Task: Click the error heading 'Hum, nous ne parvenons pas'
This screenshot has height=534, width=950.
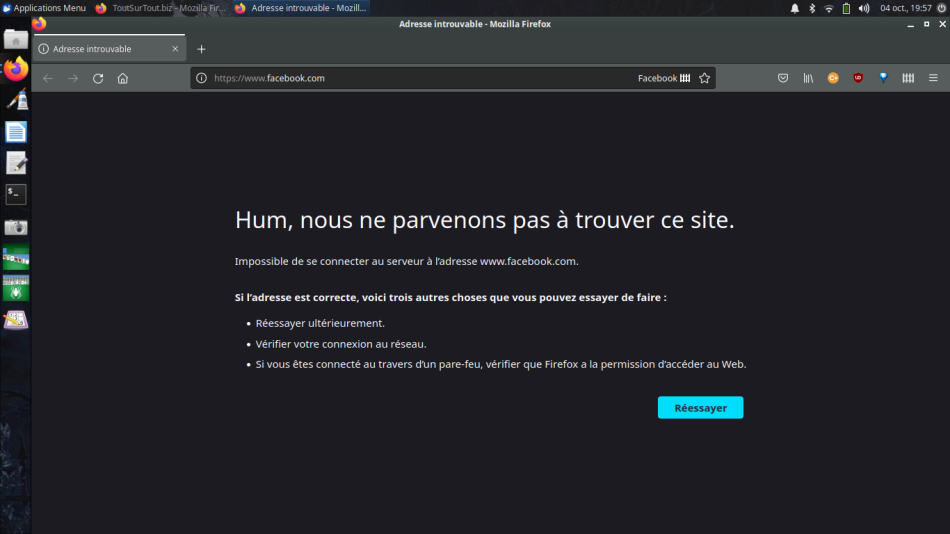Action: tap(484, 219)
